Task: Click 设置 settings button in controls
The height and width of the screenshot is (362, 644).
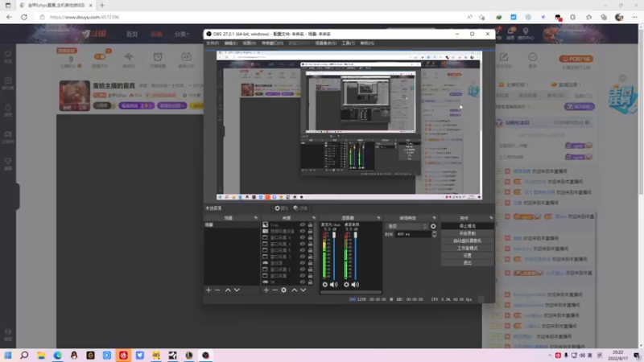Action: pos(467,255)
